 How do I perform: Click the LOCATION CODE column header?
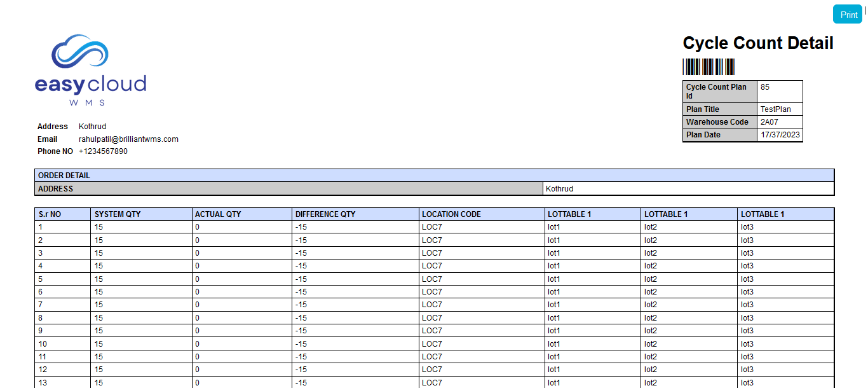click(451, 214)
